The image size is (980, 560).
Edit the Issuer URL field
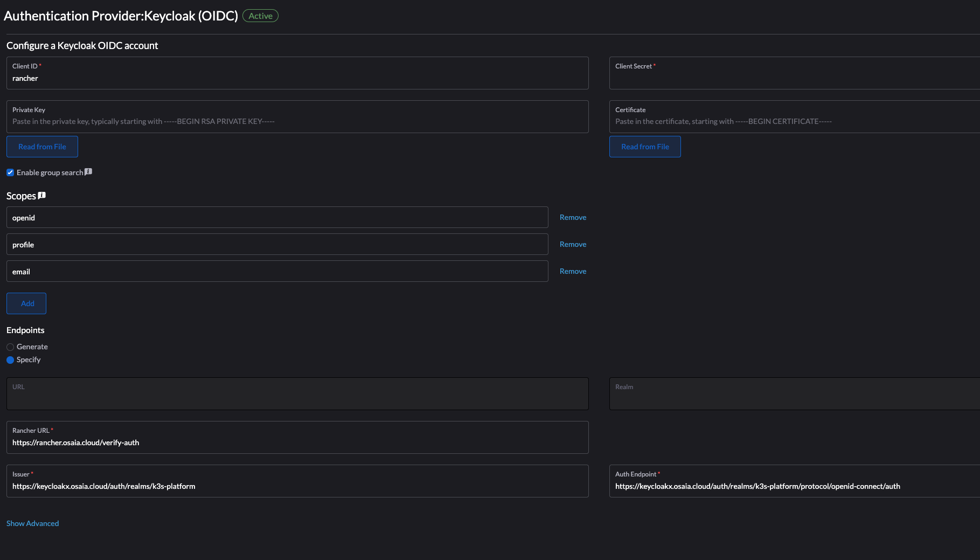[x=297, y=481]
